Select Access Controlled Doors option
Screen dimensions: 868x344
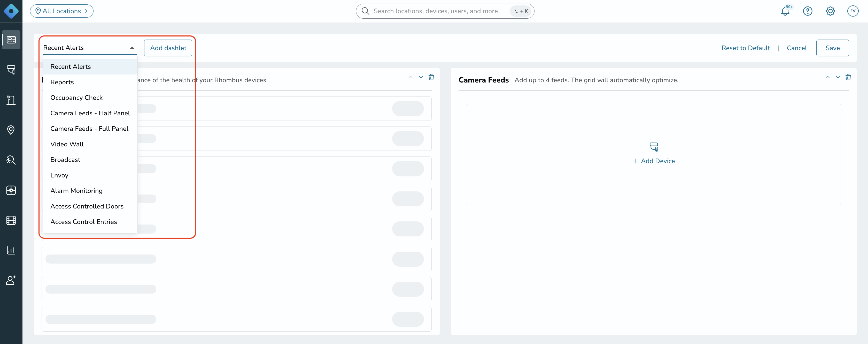(x=90, y=206)
